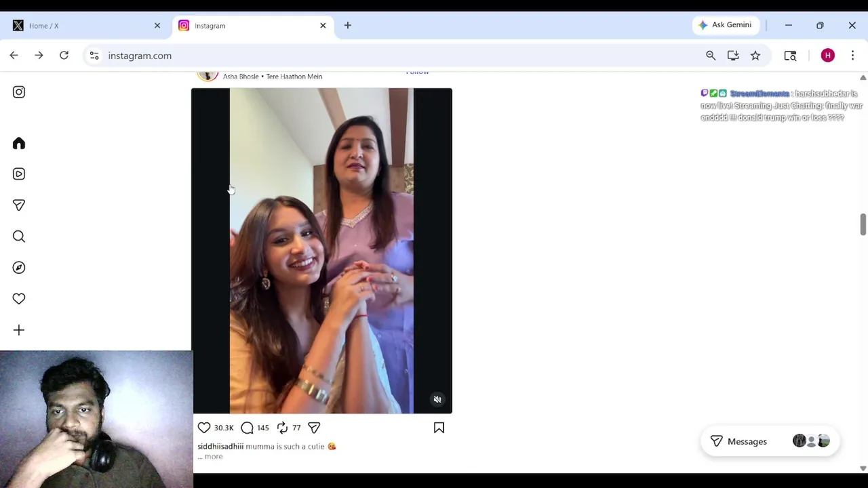Close the Home / X tab
Image resolution: width=868 pixels, height=488 pixels.
pos(157,26)
